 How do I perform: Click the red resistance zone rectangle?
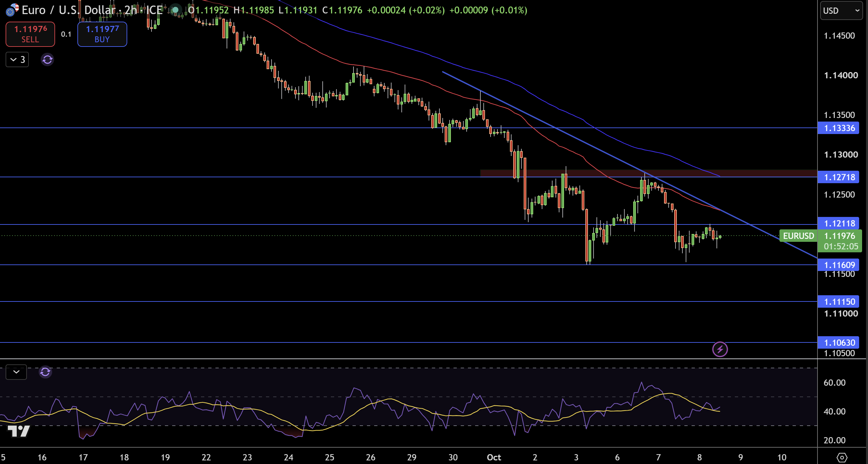[x=648, y=173]
